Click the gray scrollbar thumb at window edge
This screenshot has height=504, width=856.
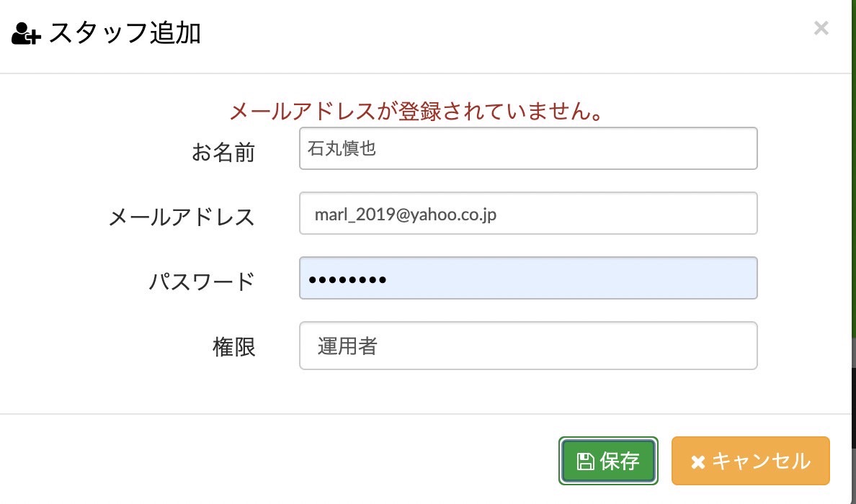point(853,352)
